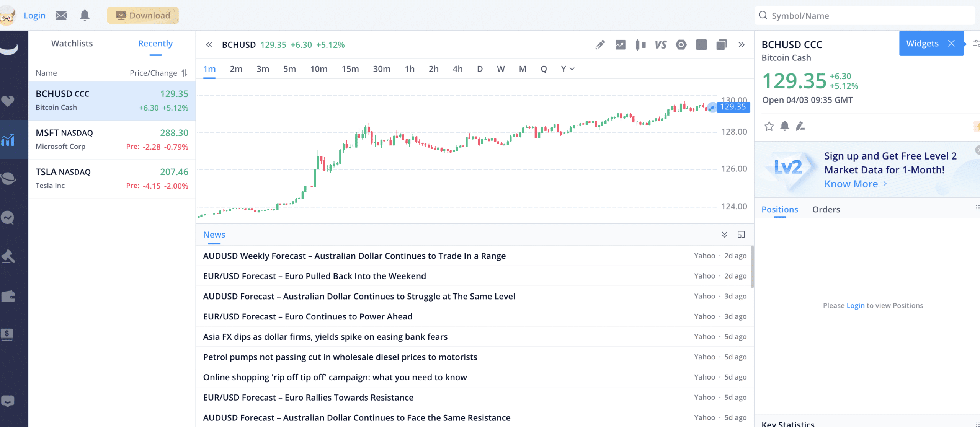Select the W weekly timeframe
This screenshot has height=427, width=980.
[x=501, y=69]
